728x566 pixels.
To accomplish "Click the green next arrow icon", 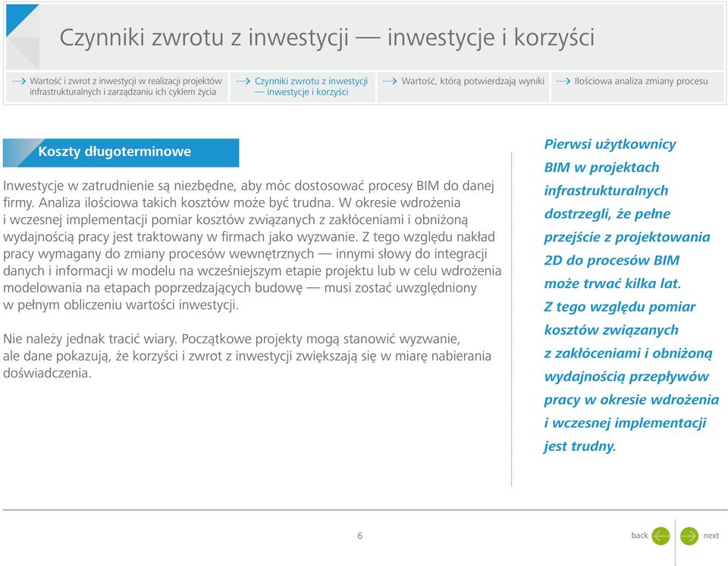I will pos(689,536).
